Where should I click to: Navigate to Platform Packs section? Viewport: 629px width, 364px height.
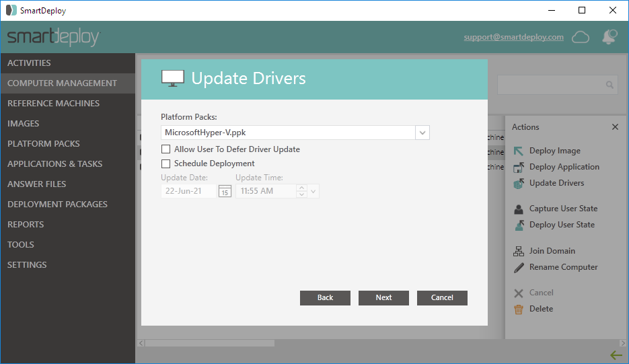coord(68,144)
